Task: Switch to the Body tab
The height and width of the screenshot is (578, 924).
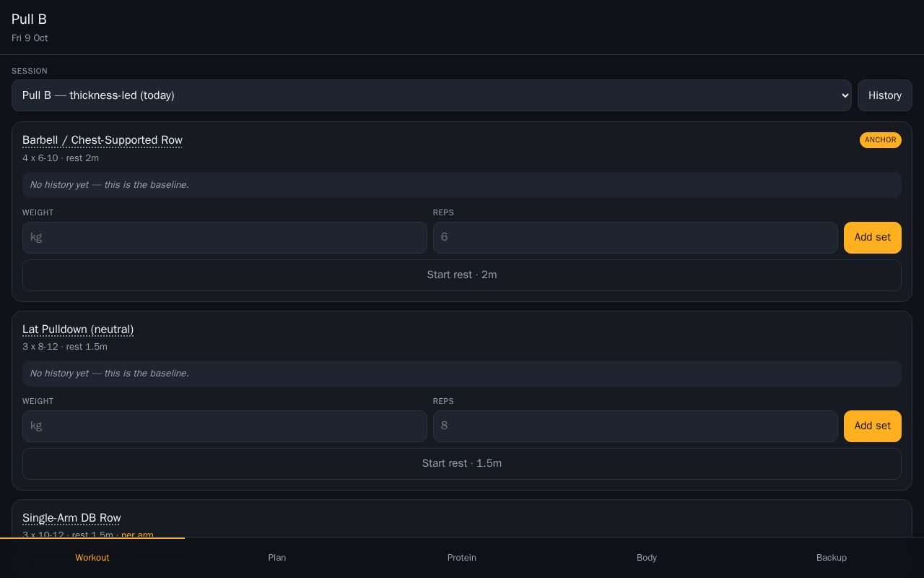Action: click(647, 558)
